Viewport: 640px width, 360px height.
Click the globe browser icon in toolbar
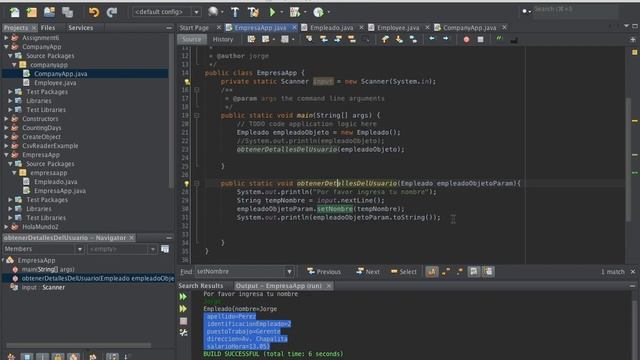213,12
